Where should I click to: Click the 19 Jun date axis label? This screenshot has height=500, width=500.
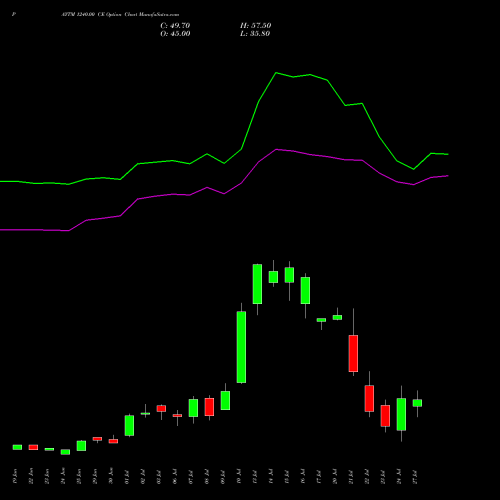15,476
